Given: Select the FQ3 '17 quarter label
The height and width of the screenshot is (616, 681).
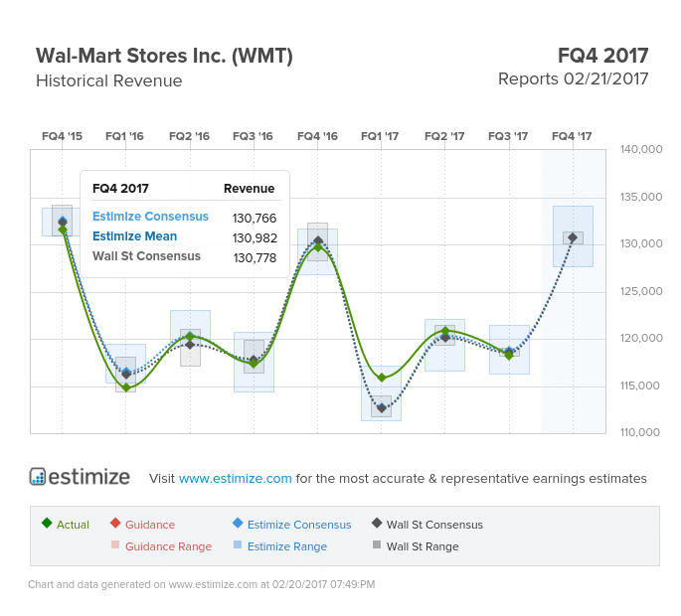Looking at the screenshot, I should (508, 136).
